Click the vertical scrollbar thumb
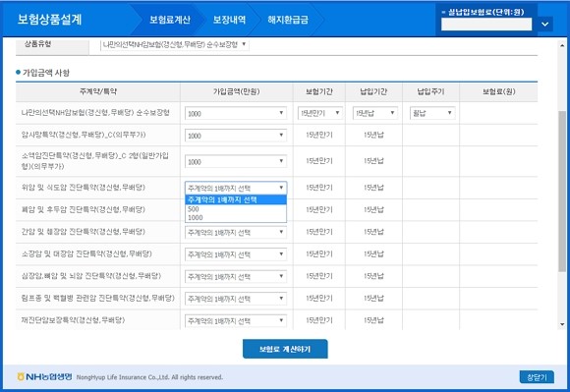This screenshot has height=392, width=570. (562, 192)
